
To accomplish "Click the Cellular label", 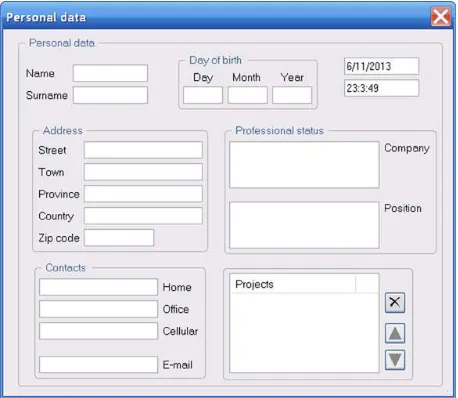I will (x=180, y=331).
